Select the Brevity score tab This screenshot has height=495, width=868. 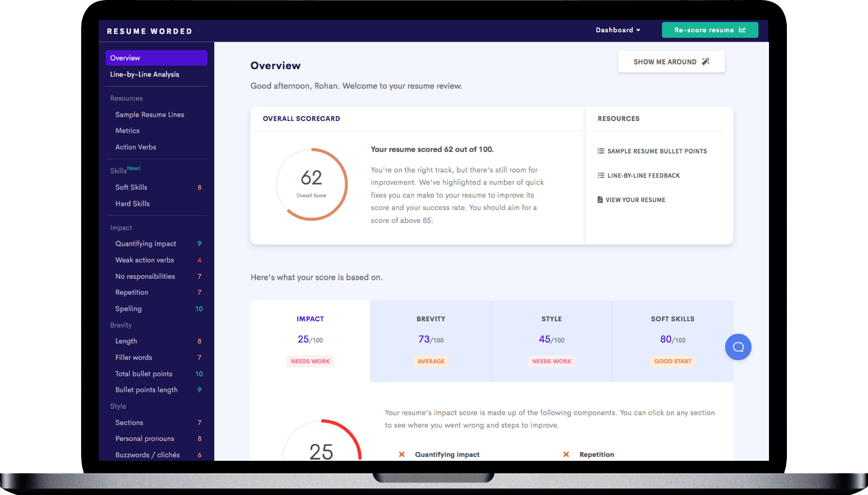click(x=431, y=341)
